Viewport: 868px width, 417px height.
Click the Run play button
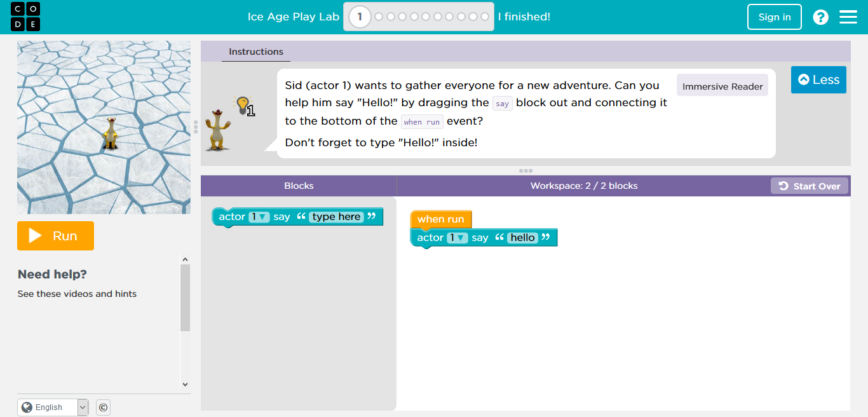pyautogui.click(x=55, y=236)
